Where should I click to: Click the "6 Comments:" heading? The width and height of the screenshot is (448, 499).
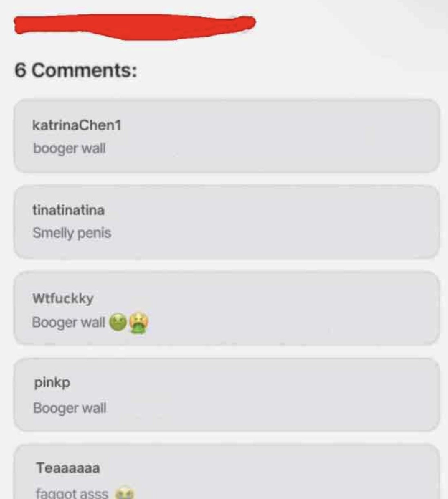click(x=76, y=70)
